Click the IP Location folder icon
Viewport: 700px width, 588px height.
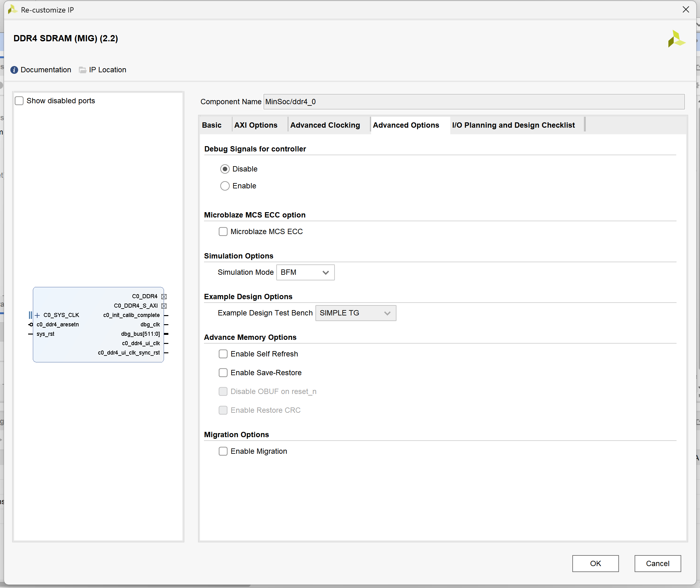point(82,70)
